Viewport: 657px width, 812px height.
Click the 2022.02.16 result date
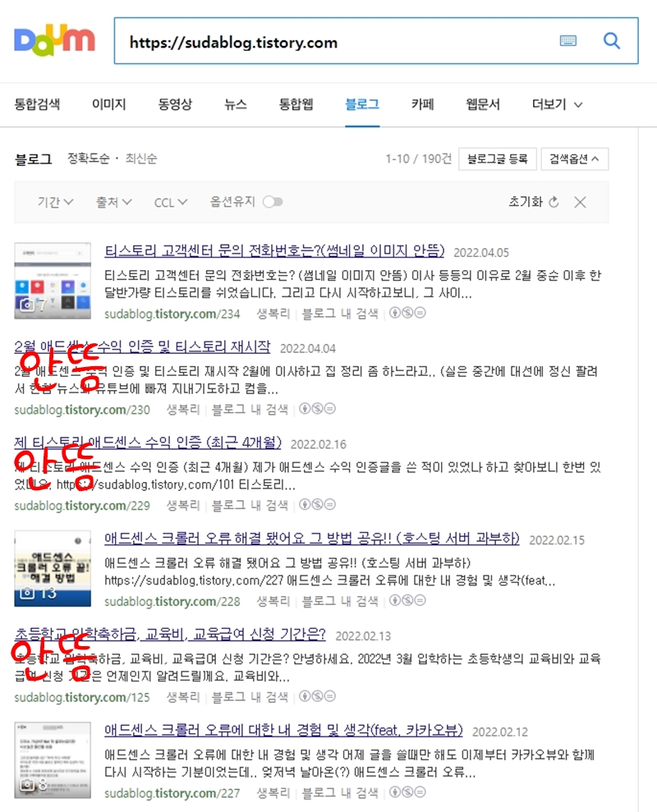[318, 444]
